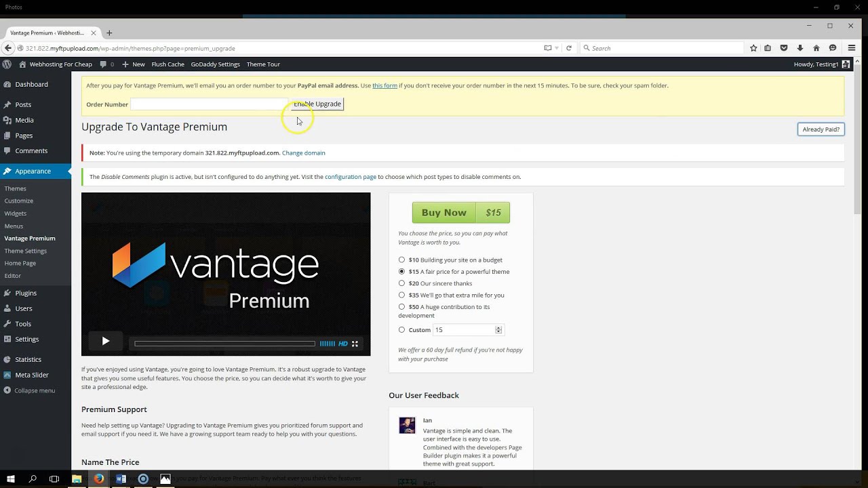Open the Users menu

(24, 308)
